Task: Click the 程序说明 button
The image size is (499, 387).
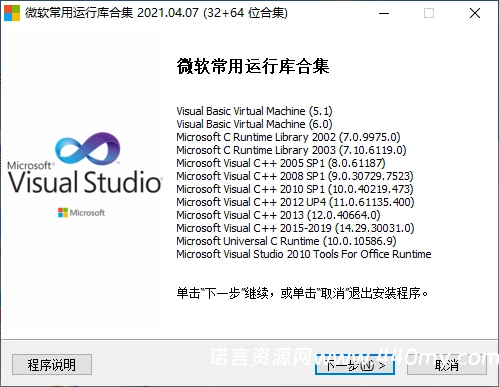Action: pyautogui.click(x=52, y=365)
